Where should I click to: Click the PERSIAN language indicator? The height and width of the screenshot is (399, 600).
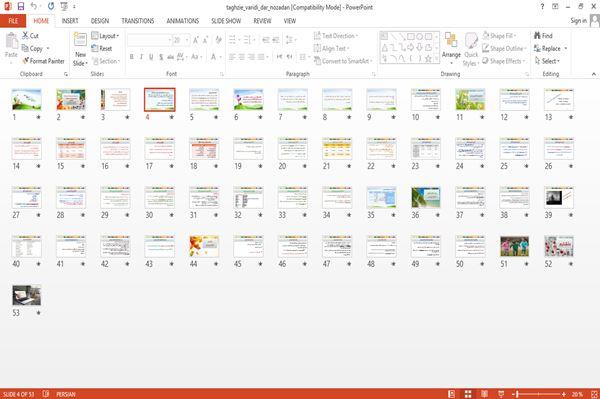pos(66,394)
